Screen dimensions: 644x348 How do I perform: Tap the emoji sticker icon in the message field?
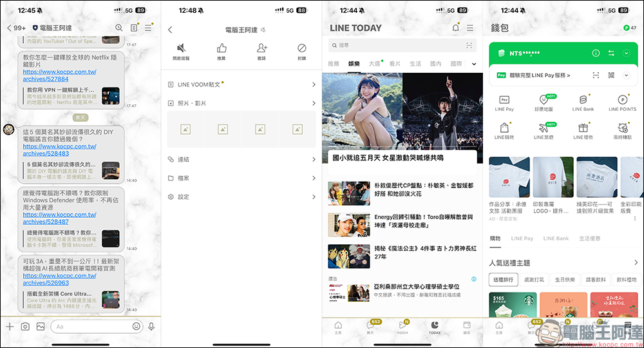coord(137,326)
